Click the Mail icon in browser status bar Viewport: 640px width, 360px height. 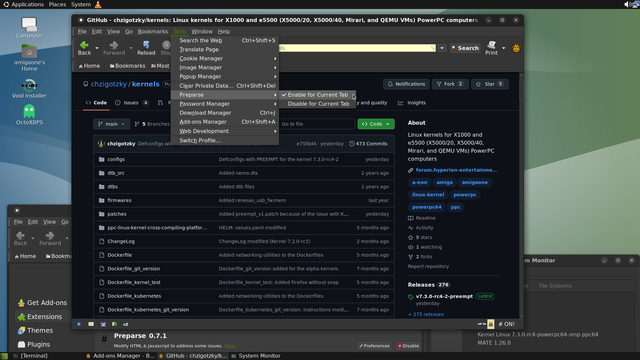coord(91,324)
